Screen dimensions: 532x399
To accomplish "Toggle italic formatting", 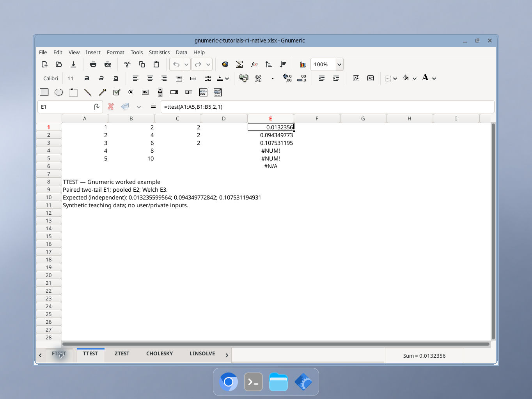I will click(x=101, y=78).
